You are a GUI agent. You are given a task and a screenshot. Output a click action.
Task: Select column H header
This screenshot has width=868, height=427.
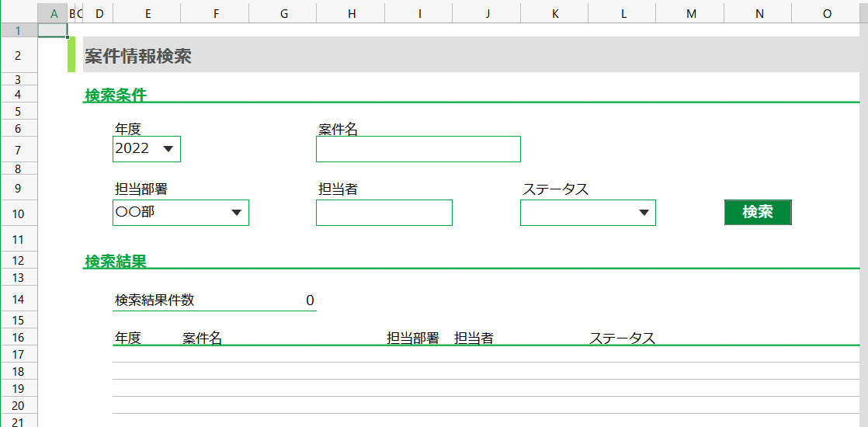click(351, 14)
